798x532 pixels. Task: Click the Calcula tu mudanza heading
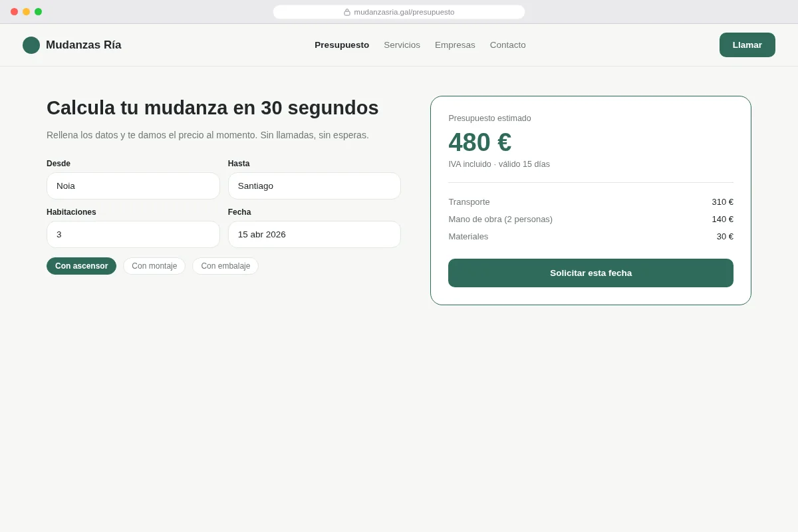pos(213,108)
